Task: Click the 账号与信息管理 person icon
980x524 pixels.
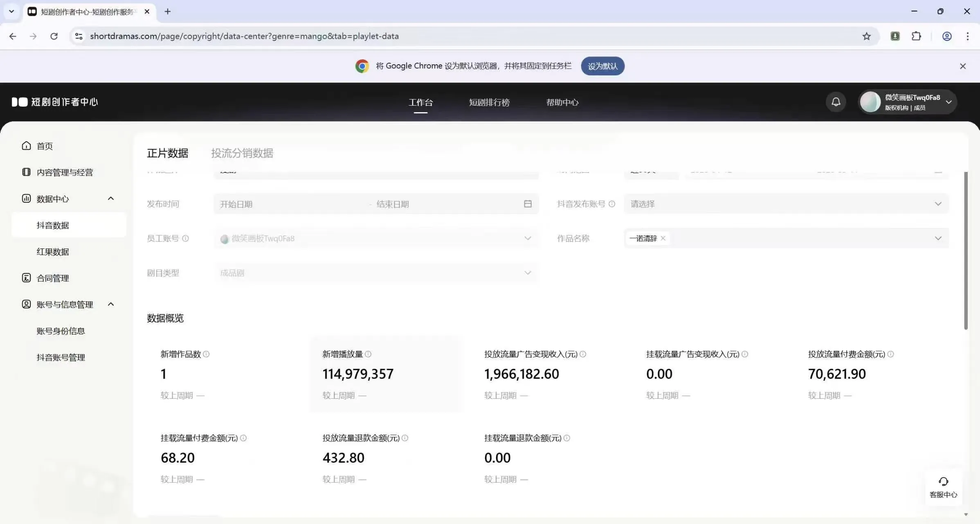Action: [26, 304]
